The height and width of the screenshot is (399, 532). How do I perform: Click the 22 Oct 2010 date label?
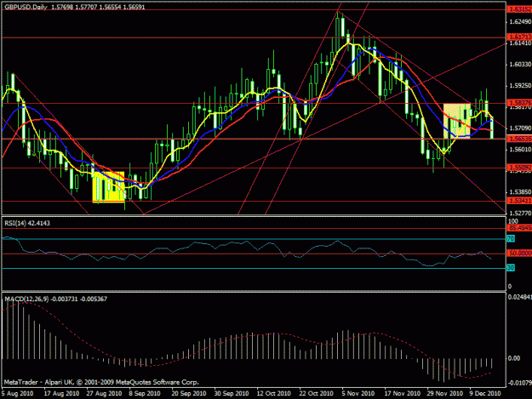coord(316,393)
